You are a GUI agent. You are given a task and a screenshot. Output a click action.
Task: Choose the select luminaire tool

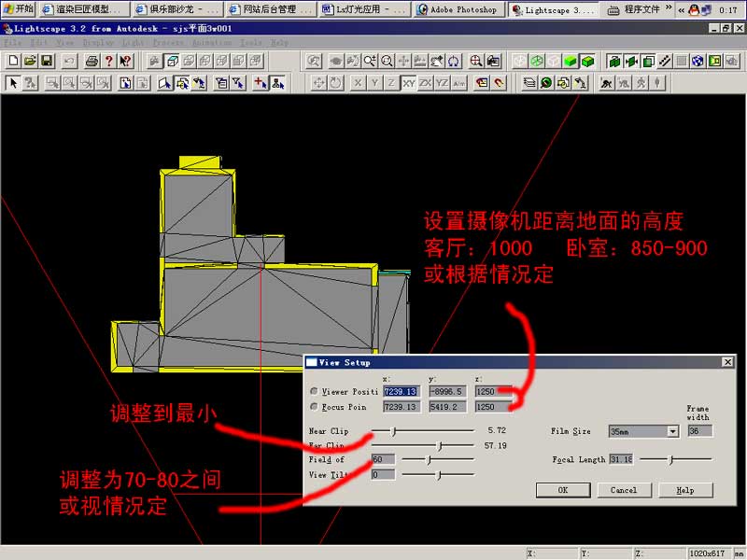click(199, 83)
